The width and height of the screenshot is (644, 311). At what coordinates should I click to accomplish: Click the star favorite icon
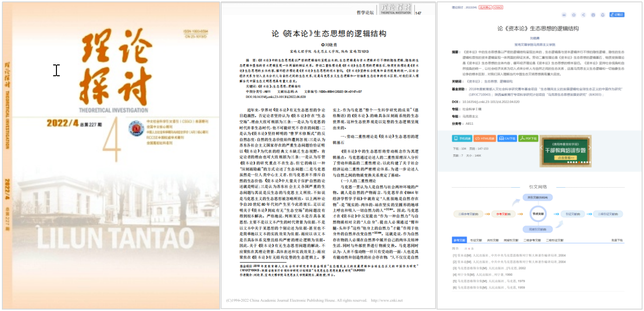point(573,15)
